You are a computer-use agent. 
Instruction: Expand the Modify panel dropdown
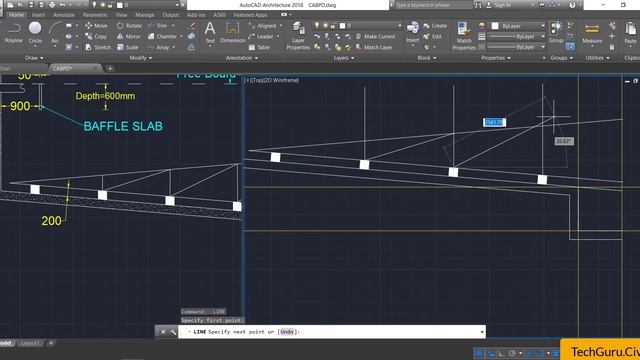pyautogui.click(x=140, y=58)
